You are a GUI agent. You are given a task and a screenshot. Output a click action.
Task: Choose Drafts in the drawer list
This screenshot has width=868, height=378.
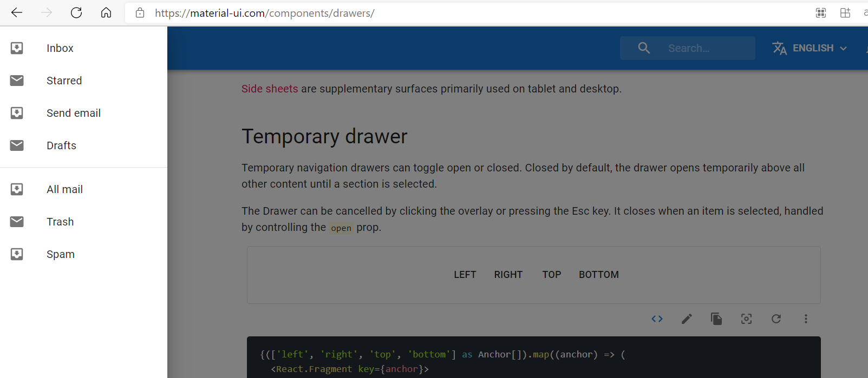[61, 145]
